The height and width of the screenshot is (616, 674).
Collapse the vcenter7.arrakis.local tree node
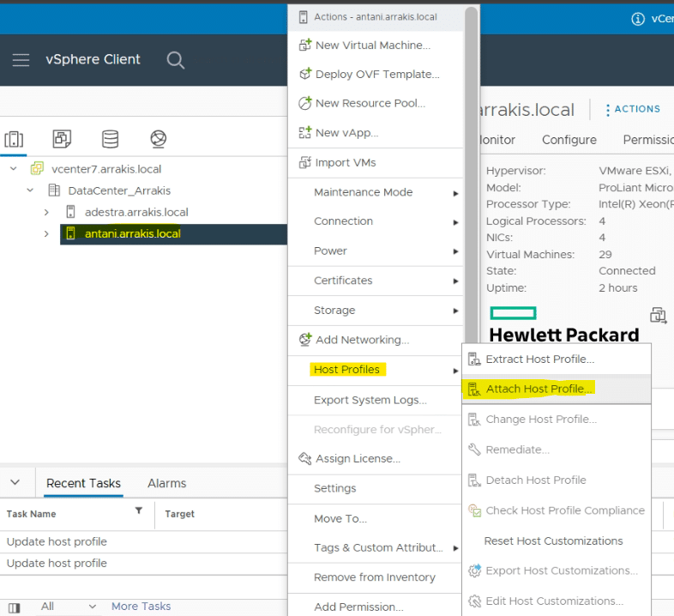(14, 169)
